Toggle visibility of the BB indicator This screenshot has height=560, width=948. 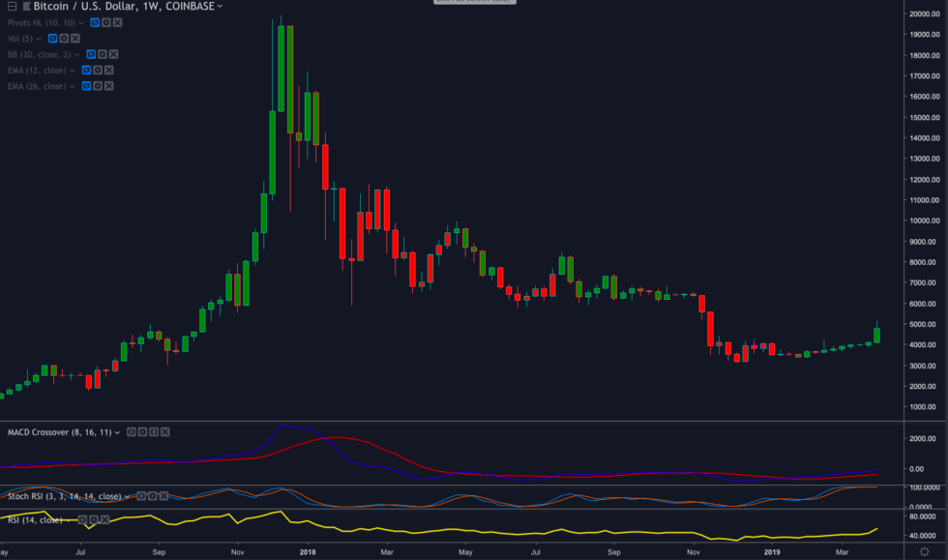[91, 54]
